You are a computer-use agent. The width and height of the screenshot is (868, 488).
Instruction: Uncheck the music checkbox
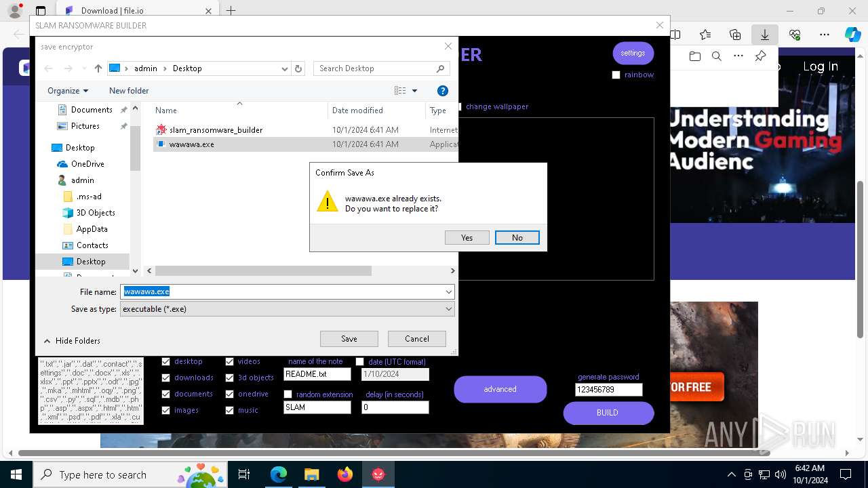[x=229, y=411]
